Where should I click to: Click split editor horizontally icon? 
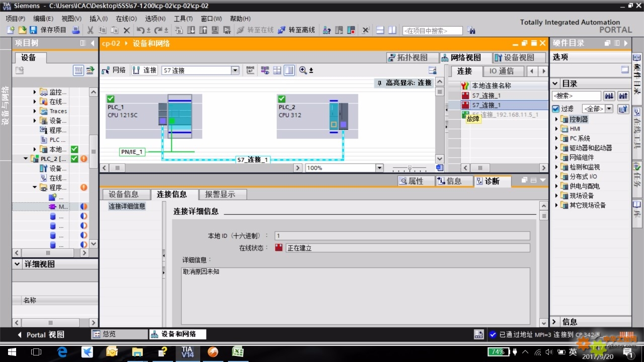point(380,30)
